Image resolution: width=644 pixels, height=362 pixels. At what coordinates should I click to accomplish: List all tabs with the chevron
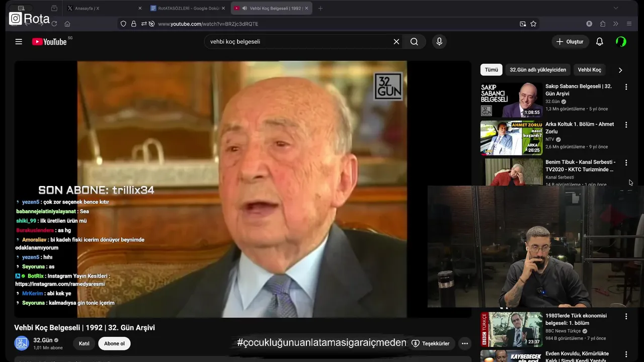615,9
